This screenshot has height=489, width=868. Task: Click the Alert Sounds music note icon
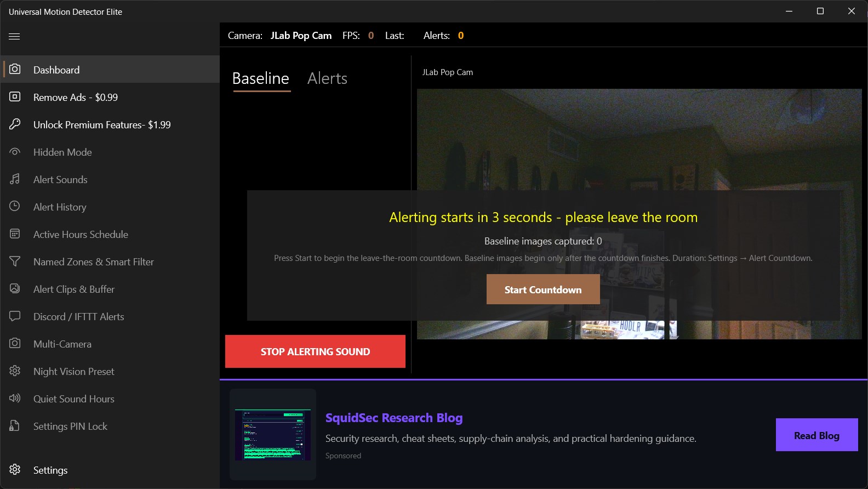click(x=15, y=179)
